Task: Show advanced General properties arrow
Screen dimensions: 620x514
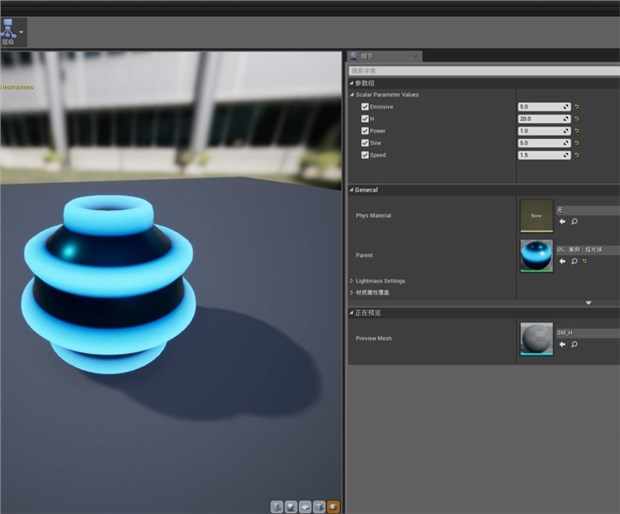Action: coord(588,302)
